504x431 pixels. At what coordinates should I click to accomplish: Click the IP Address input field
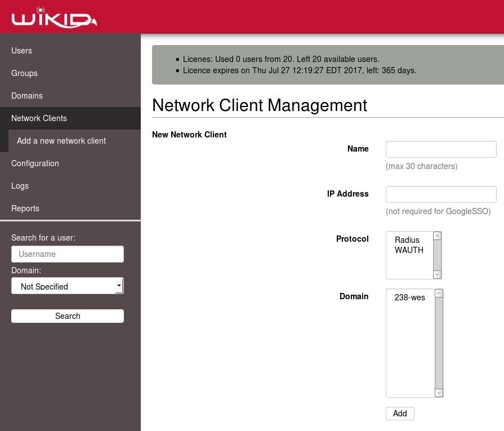click(441, 194)
